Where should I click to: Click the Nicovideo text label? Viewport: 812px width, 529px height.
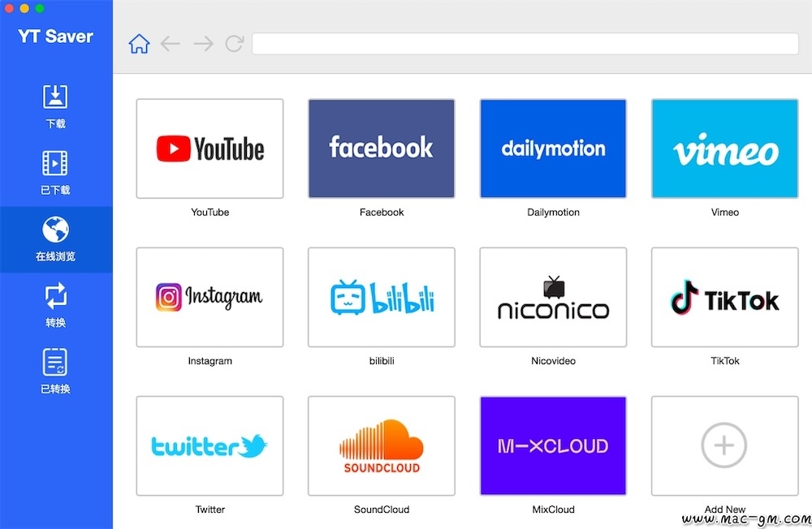coord(553,361)
